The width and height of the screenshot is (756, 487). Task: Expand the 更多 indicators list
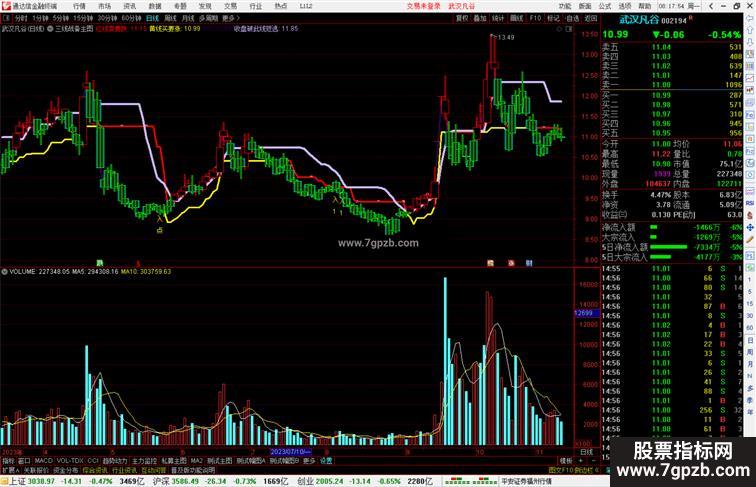point(309,461)
